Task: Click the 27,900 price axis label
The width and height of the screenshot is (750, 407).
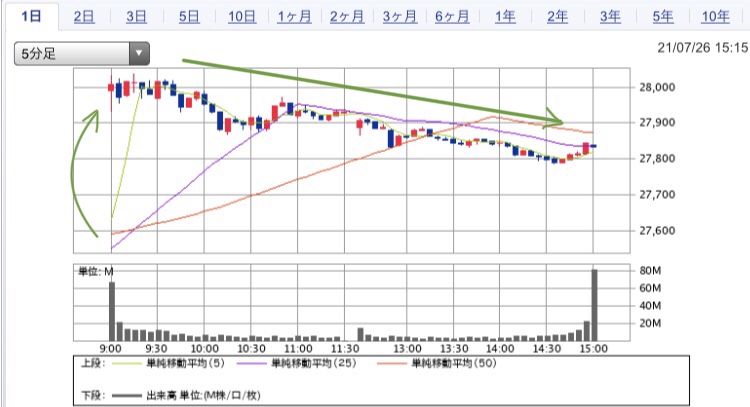Action: coord(657,122)
